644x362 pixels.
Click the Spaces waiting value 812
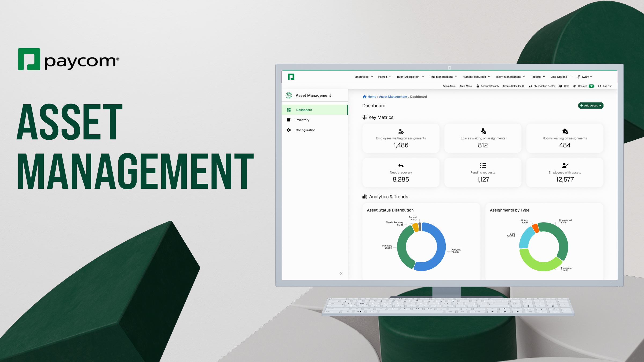pos(483,145)
